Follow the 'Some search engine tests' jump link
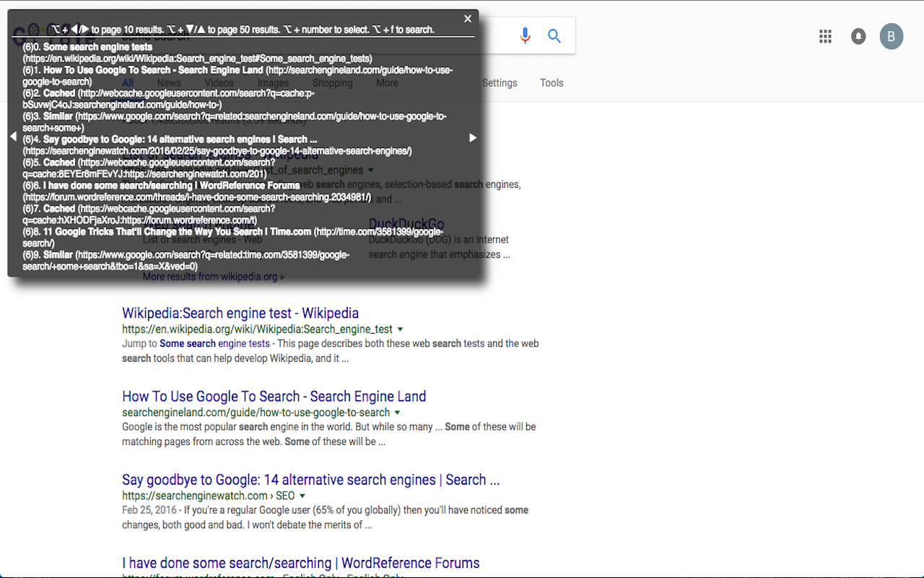This screenshot has width=924, height=578. tap(214, 344)
